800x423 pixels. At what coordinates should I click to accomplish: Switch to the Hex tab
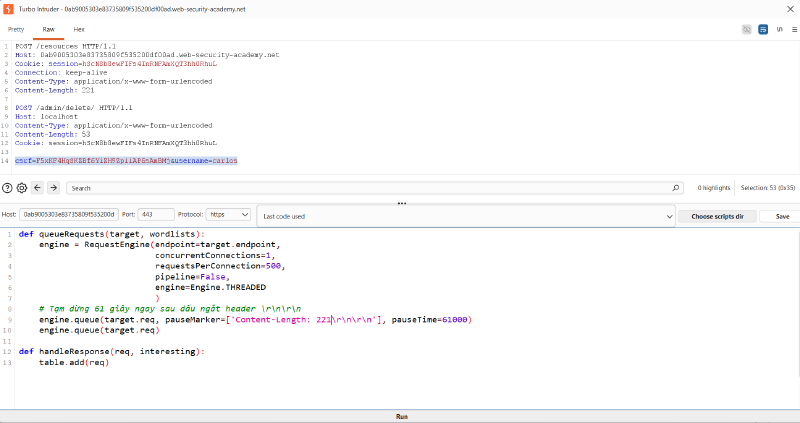click(79, 30)
